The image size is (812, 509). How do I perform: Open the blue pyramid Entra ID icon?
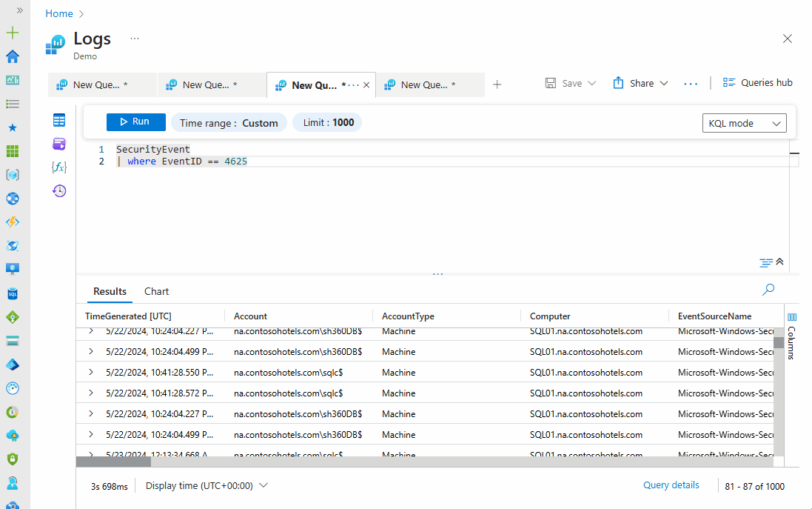[x=13, y=365]
